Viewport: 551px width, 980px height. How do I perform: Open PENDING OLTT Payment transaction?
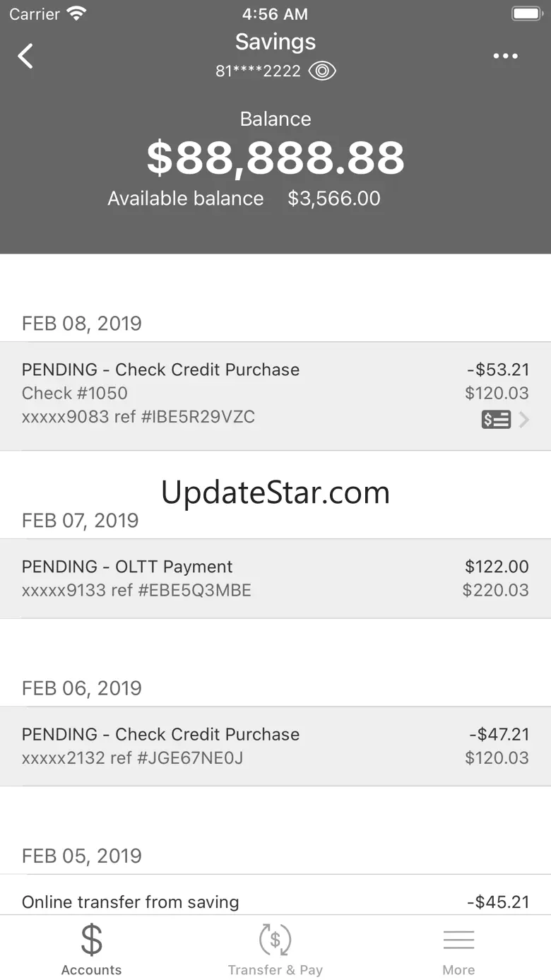pos(275,579)
